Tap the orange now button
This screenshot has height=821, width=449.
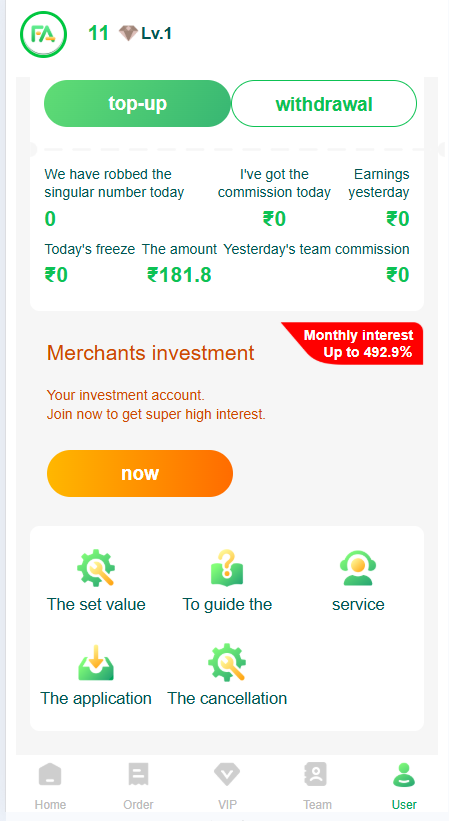[140, 473]
